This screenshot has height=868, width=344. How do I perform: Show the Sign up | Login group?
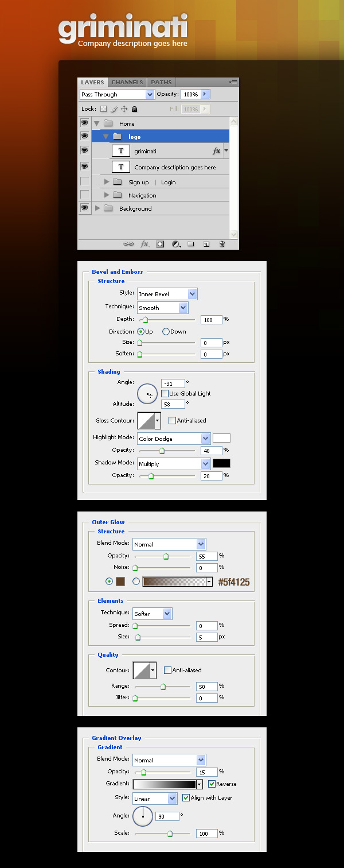(x=84, y=181)
